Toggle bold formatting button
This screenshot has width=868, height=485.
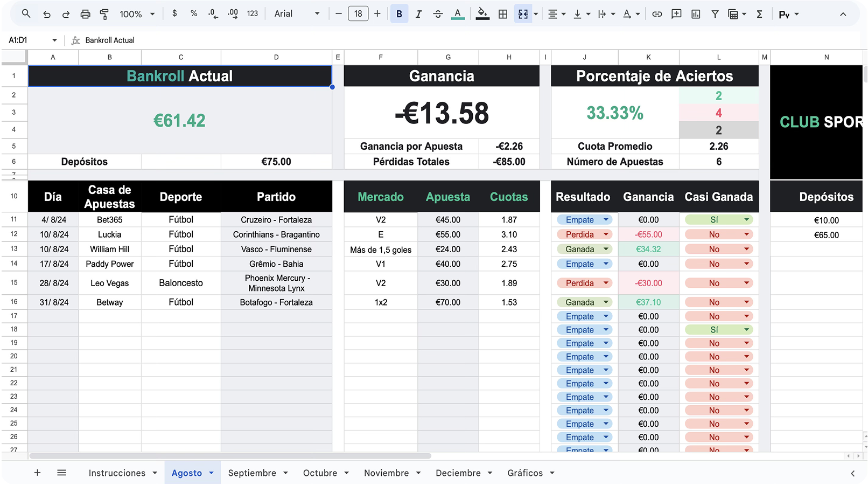[x=399, y=14]
